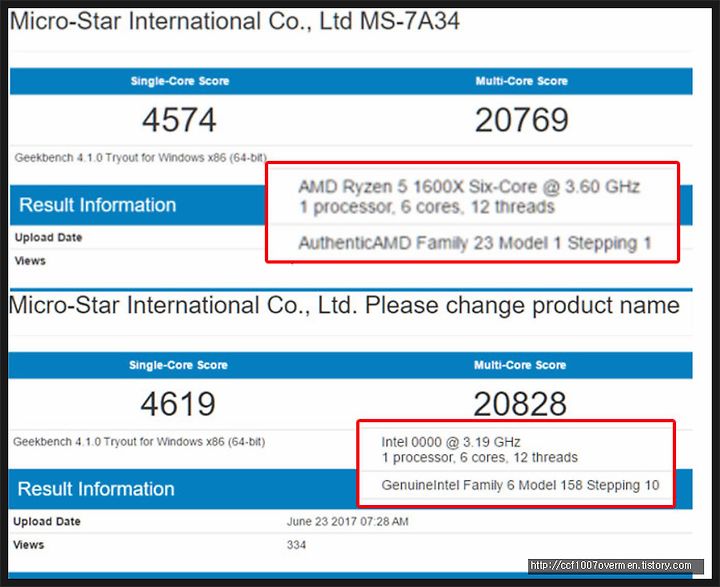The height and width of the screenshot is (587, 720).
Task: Click the first Geekbench 4.1.0 Tryout text above AMD info
Action: (141, 158)
